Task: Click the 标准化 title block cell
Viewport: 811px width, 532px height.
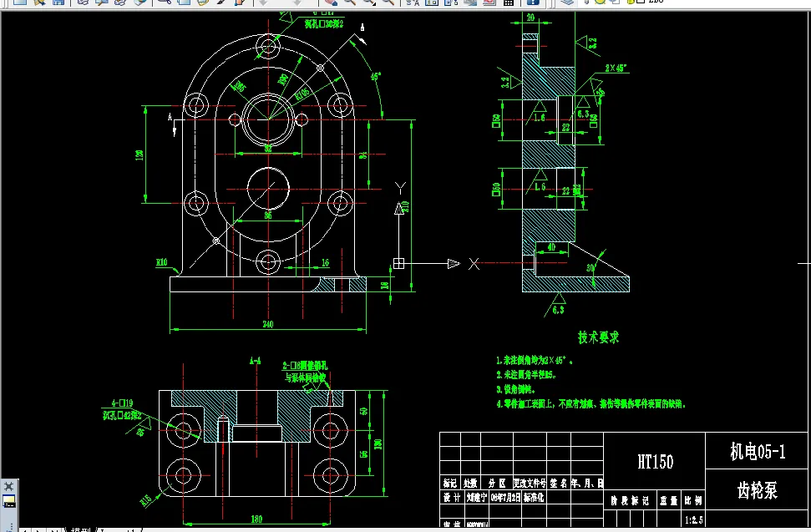Action: (534, 498)
